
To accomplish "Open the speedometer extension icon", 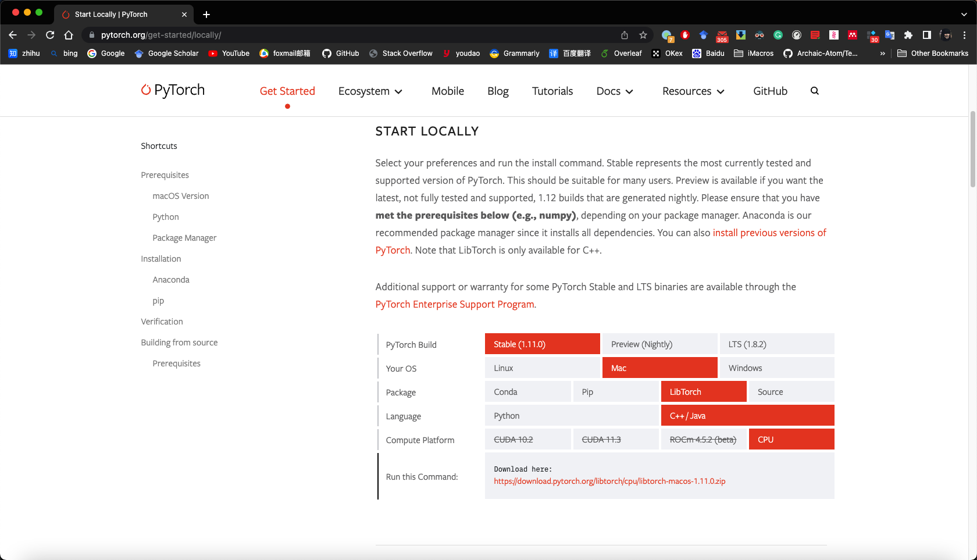I will click(x=796, y=35).
